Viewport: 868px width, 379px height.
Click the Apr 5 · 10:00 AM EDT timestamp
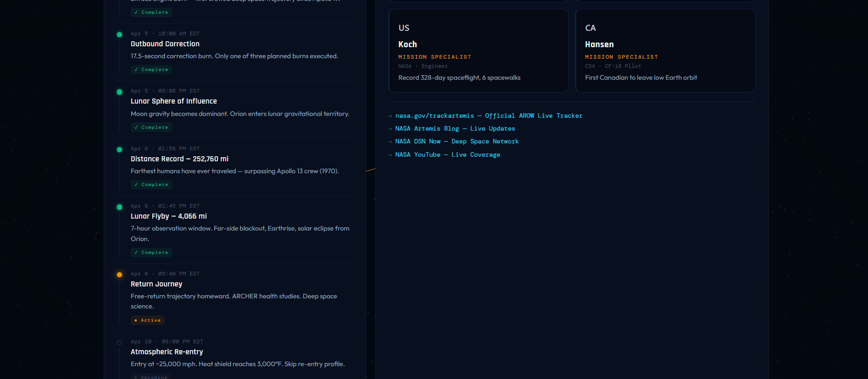point(165,34)
